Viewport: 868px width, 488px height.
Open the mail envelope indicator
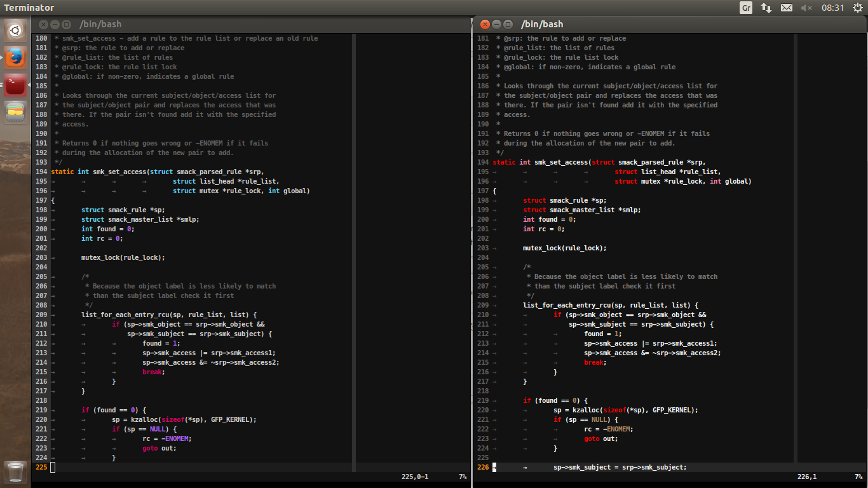coord(787,8)
